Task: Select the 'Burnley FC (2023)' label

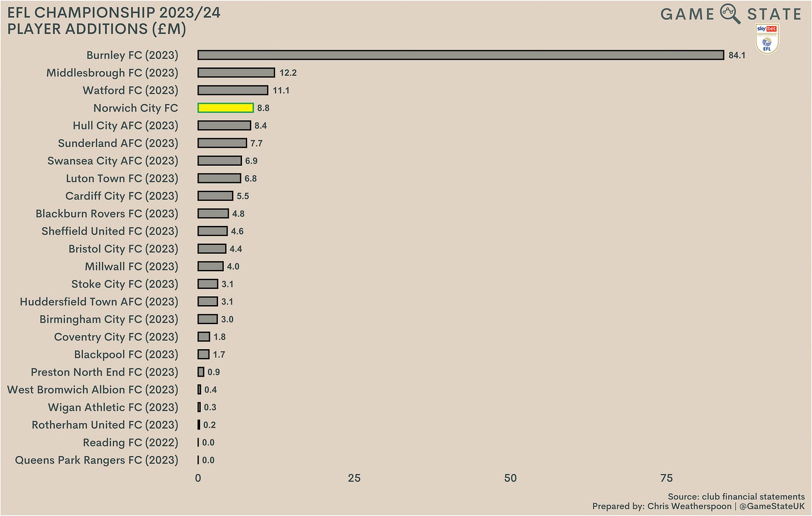Action: pos(132,55)
